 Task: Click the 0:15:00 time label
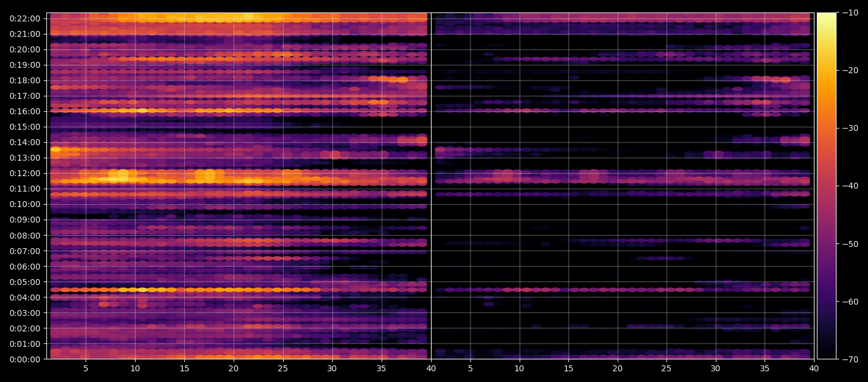tap(25, 127)
